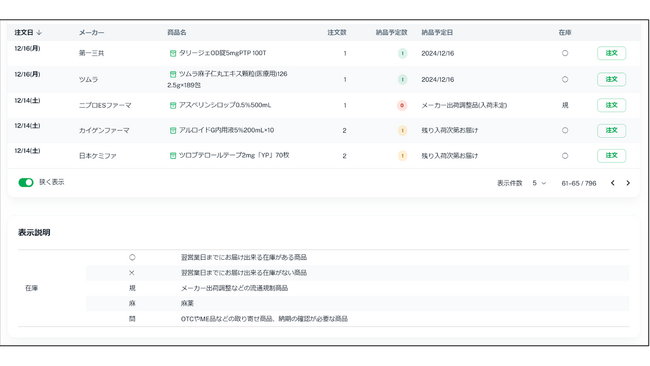Click 注文 button in カイゲンファーマ row
This screenshot has height=366, width=650.
[x=611, y=131]
